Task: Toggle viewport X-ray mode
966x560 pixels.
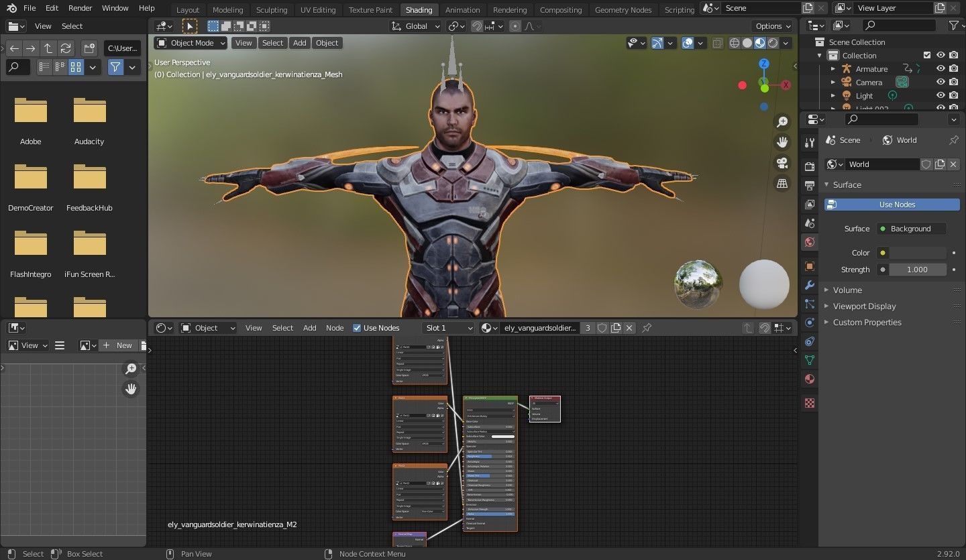Action: pyautogui.click(x=718, y=43)
